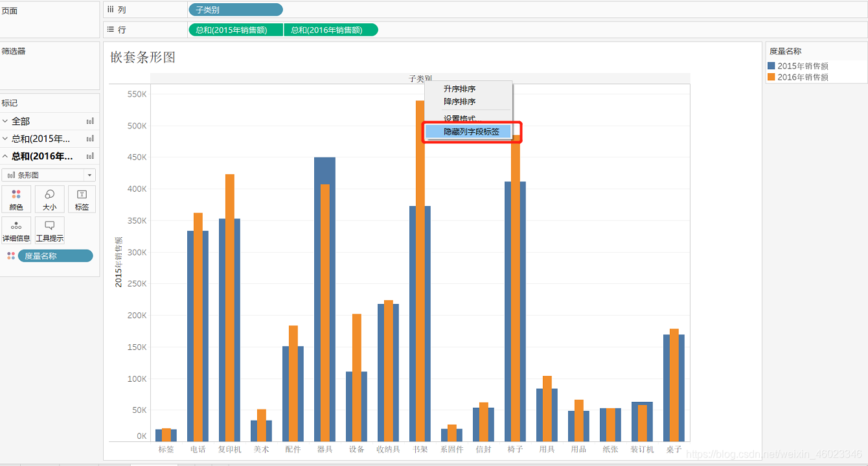The width and height of the screenshot is (868, 466).
Task: Open the 大小 (Size) marks card
Action: click(49, 199)
